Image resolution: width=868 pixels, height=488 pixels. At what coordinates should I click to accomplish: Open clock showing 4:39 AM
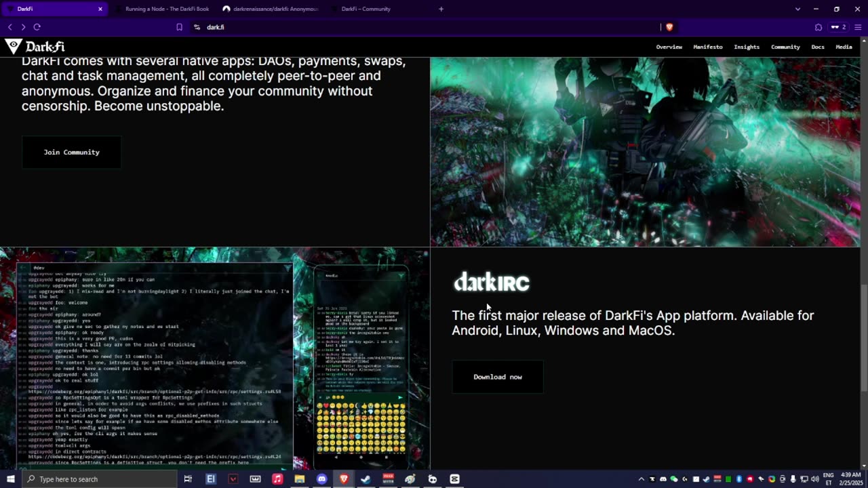click(x=851, y=479)
